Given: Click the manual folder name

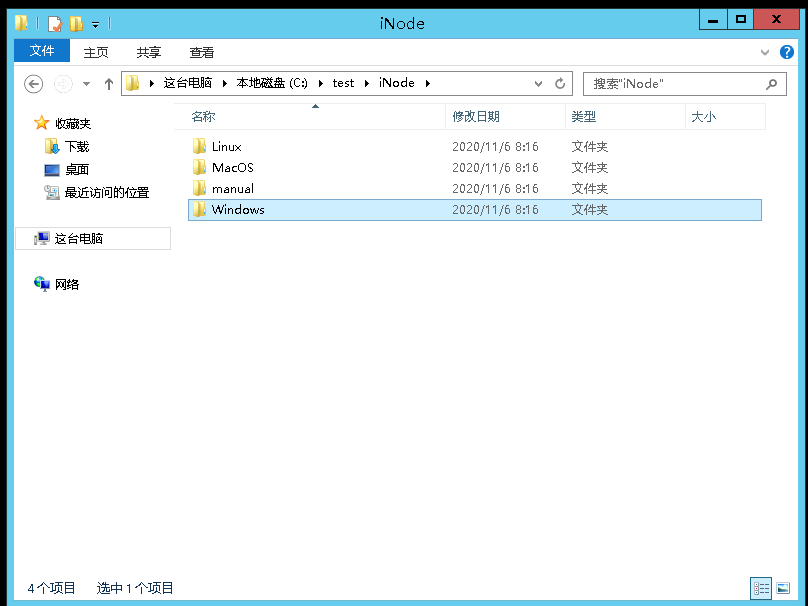Looking at the screenshot, I should [233, 189].
